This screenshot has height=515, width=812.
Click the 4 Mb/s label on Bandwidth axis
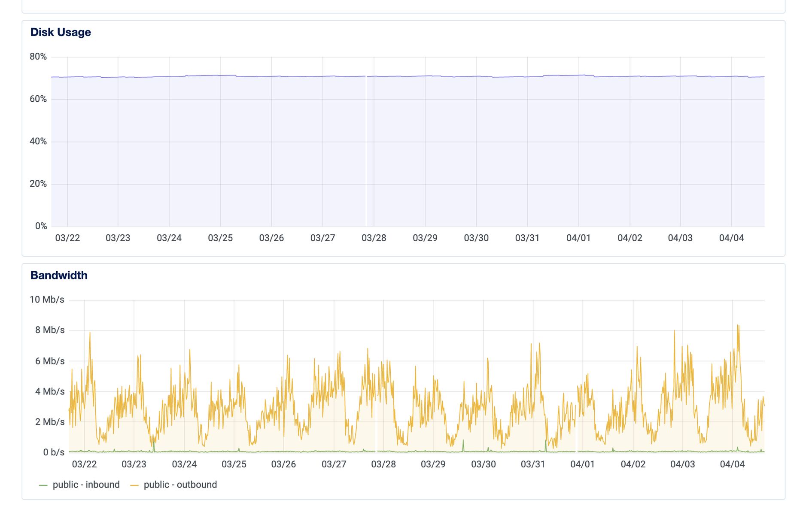tap(50, 391)
